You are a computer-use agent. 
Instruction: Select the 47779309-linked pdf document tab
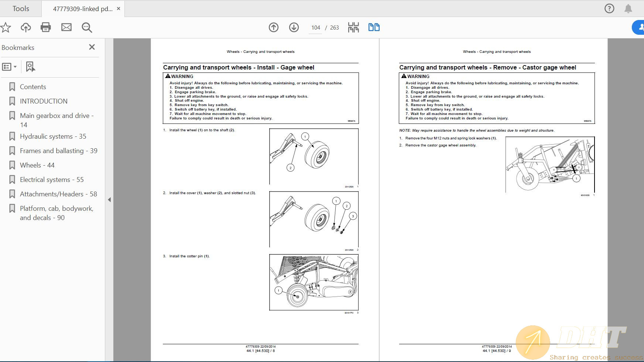click(x=83, y=9)
